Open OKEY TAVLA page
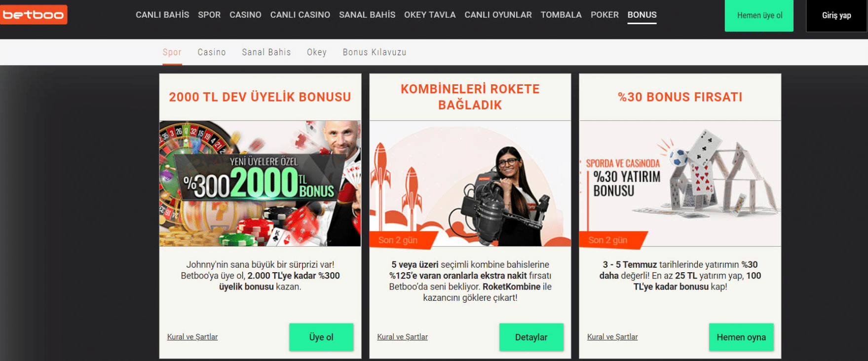The width and height of the screenshot is (868, 361). point(430,15)
